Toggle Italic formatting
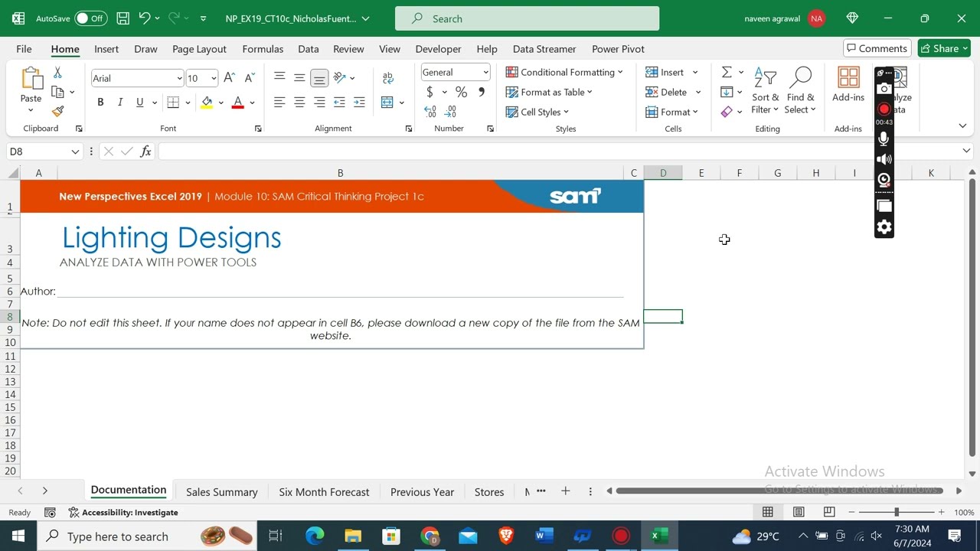The width and height of the screenshot is (980, 551). 119,102
